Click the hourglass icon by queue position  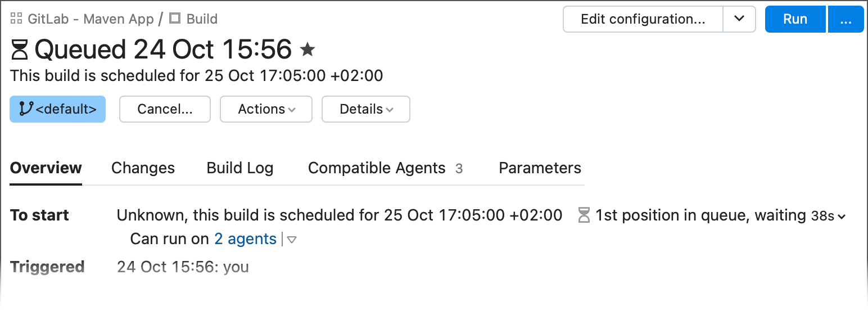[584, 215]
